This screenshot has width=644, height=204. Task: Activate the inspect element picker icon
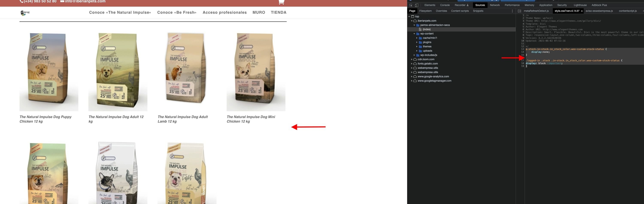click(411, 5)
